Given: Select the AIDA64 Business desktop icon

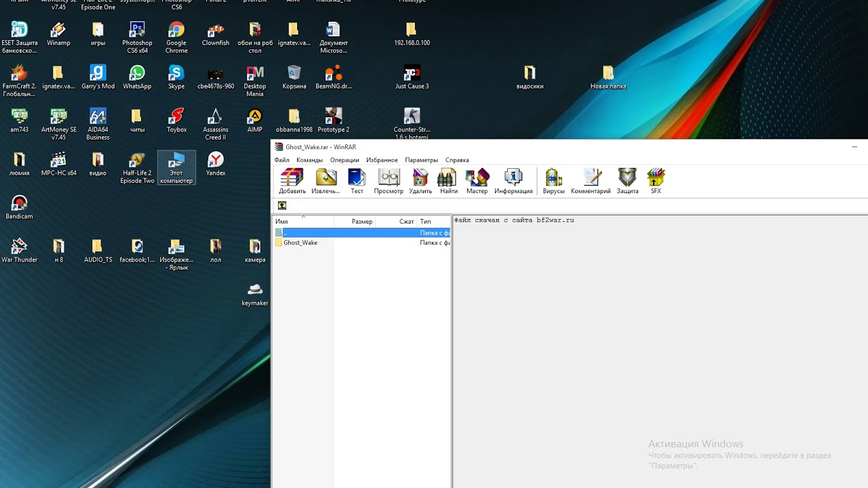Looking at the screenshot, I should (x=98, y=125).
